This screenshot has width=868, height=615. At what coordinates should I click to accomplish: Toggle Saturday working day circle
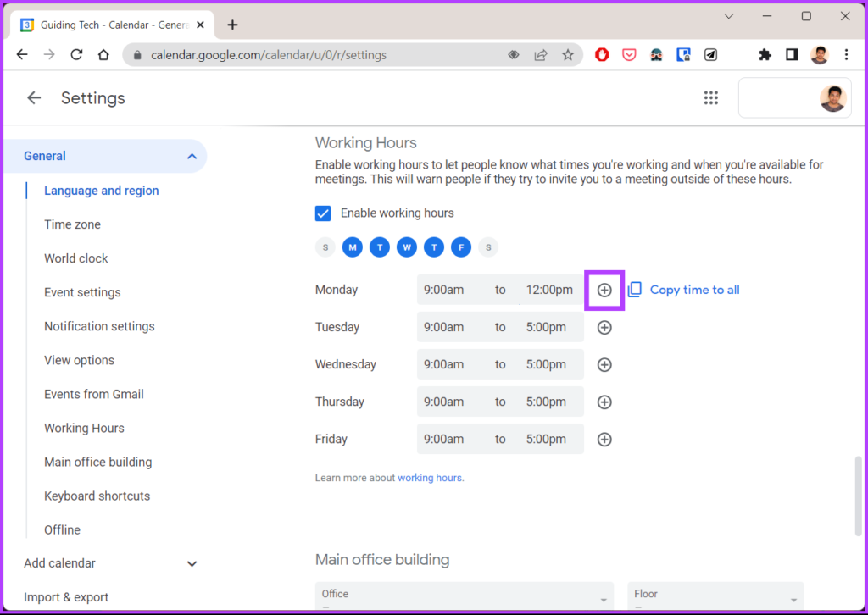tap(488, 247)
